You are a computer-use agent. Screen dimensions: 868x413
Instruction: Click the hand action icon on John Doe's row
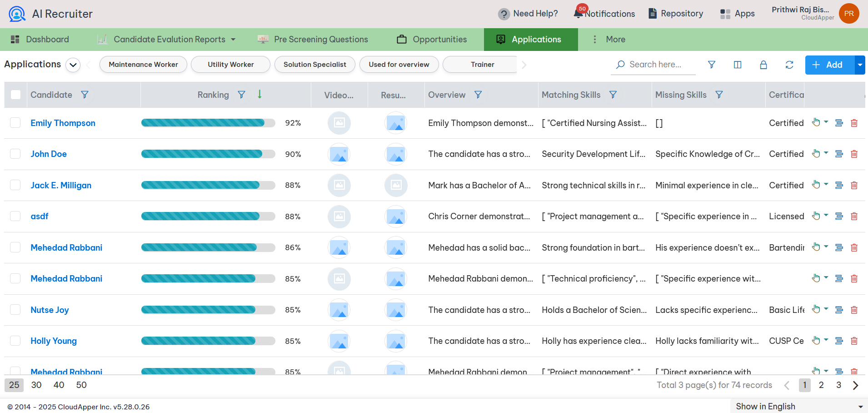pyautogui.click(x=817, y=153)
